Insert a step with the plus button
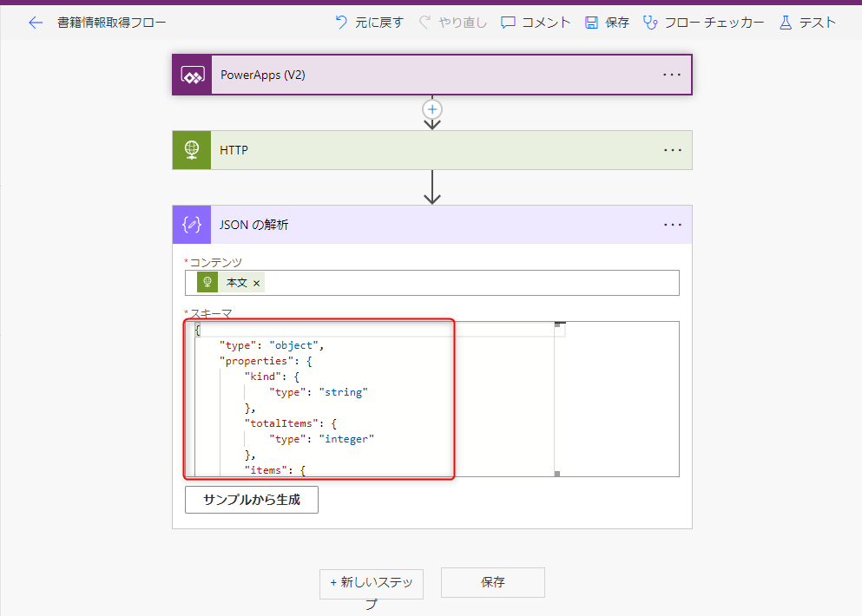Screen dimensions: 862x616 click(432, 109)
